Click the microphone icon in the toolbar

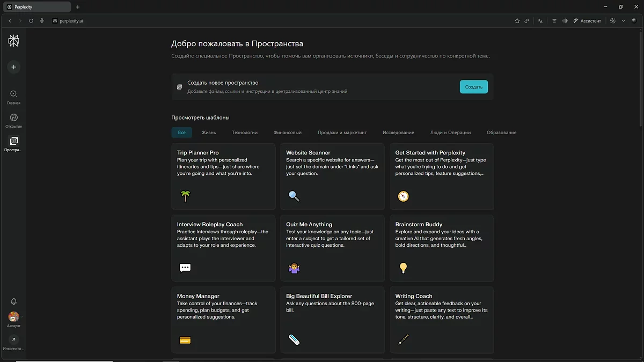click(42, 21)
